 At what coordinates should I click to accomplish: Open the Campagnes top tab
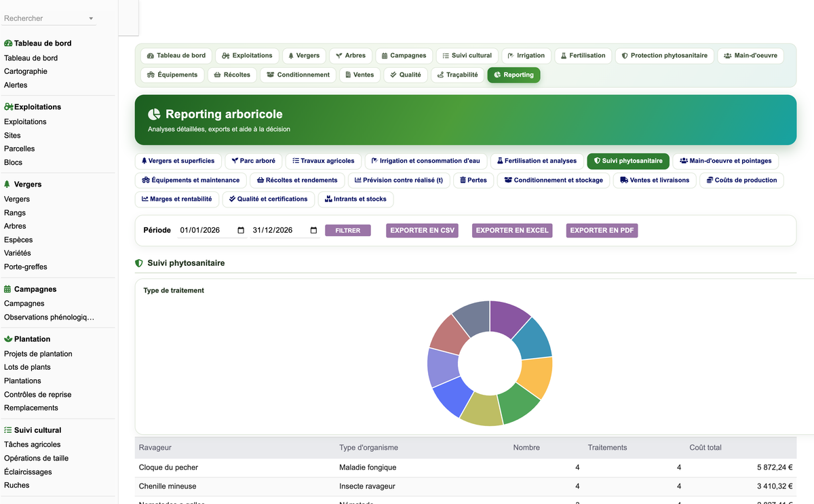pos(404,56)
